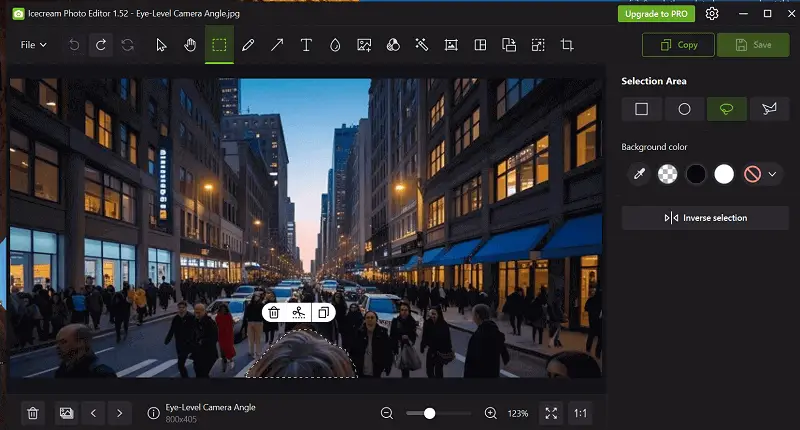Choose the ellipse selection shape
The height and width of the screenshot is (430, 800).
(684, 109)
